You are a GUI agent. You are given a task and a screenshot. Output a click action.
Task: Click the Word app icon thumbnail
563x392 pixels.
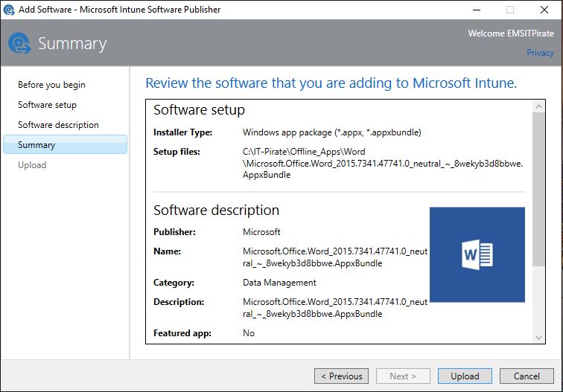477,254
